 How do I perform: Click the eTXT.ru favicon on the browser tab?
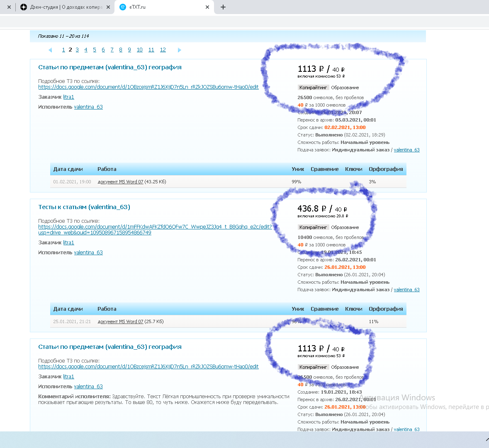point(122,7)
